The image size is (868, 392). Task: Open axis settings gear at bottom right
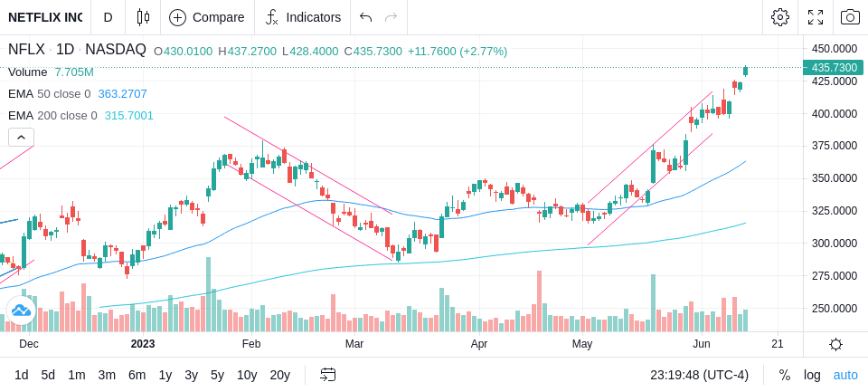[835, 345]
